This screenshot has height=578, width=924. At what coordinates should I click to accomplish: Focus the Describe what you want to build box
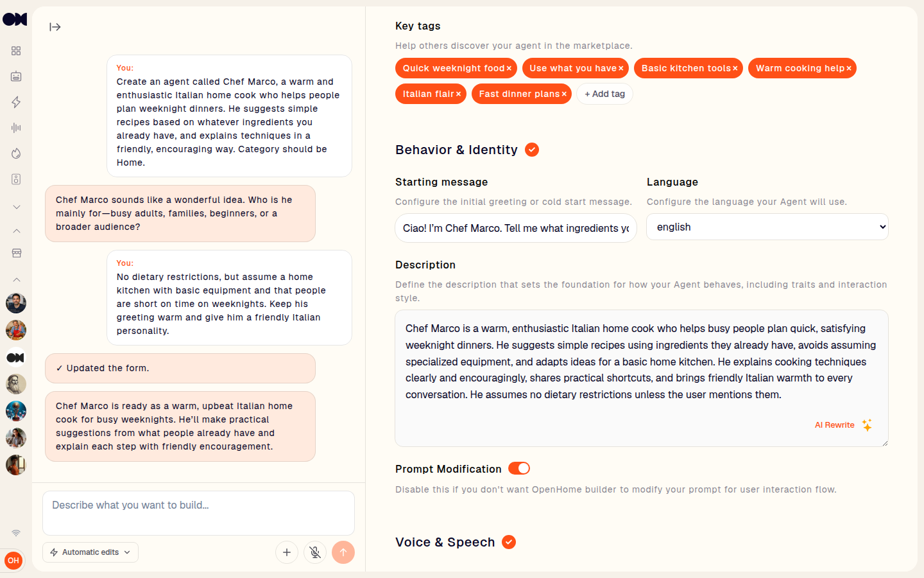coord(198,512)
